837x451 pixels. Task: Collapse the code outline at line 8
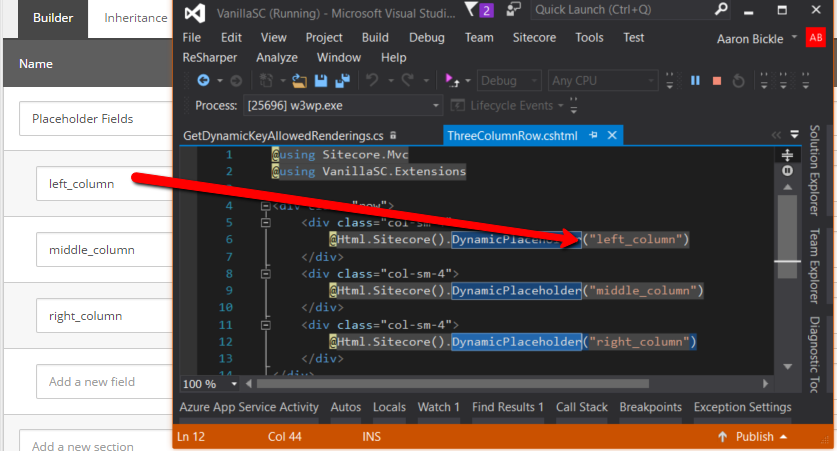pyautogui.click(x=265, y=274)
